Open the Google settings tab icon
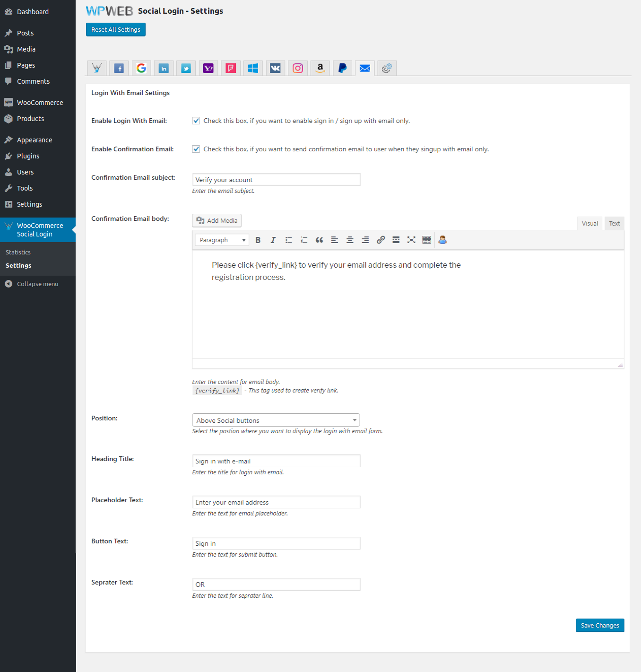This screenshot has height=672, width=641. coord(141,69)
